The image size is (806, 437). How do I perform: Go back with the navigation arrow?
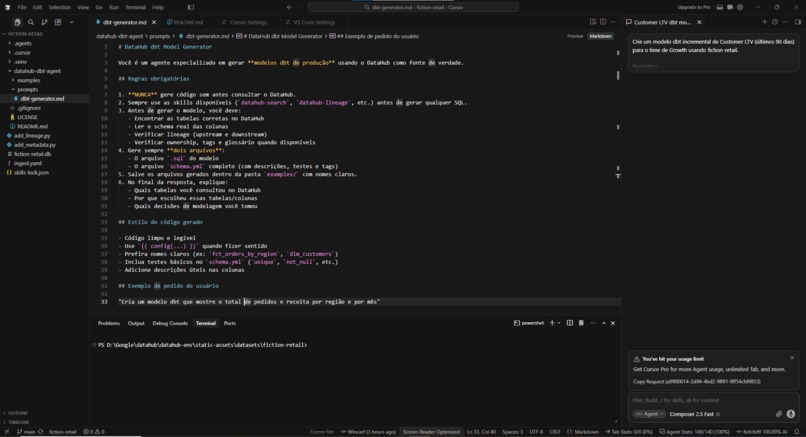(289, 7)
